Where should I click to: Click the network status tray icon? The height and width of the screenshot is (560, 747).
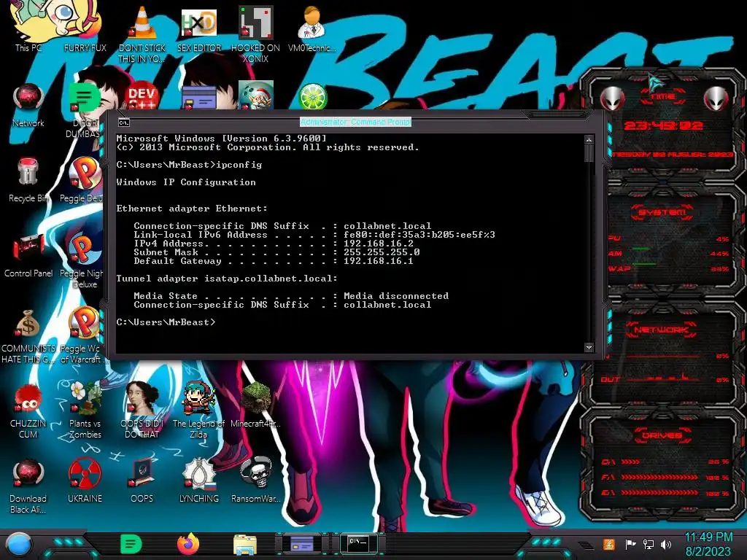pyautogui.click(x=648, y=544)
